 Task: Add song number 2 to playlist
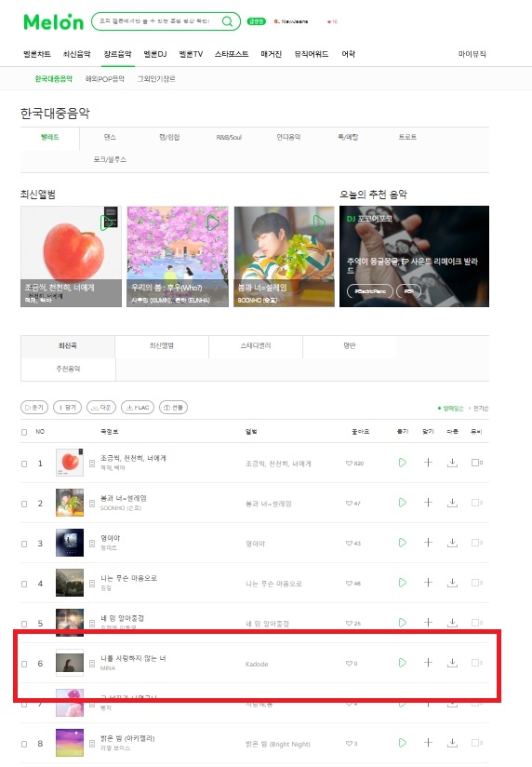(428, 503)
